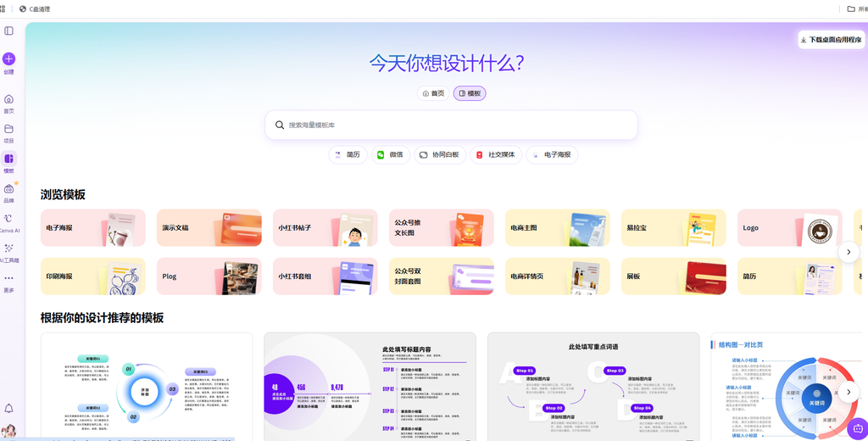The image size is (868, 441).
Task: Click the magnifier search icon
Action: [x=280, y=126]
